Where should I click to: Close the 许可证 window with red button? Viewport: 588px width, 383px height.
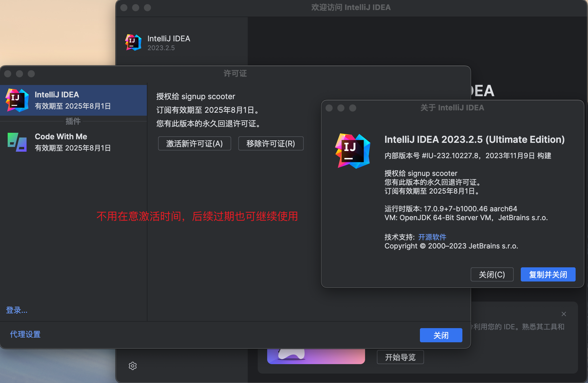click(x=8, y=74)
